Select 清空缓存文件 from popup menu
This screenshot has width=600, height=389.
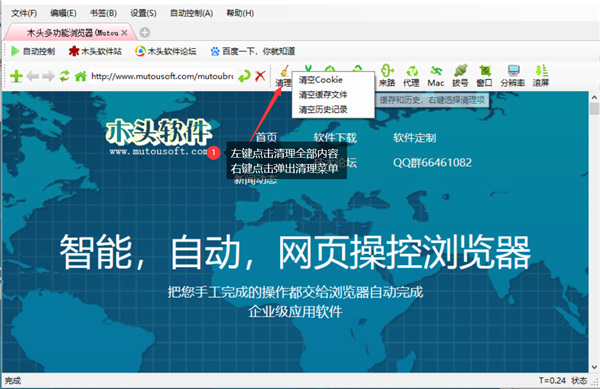point(333,94)
